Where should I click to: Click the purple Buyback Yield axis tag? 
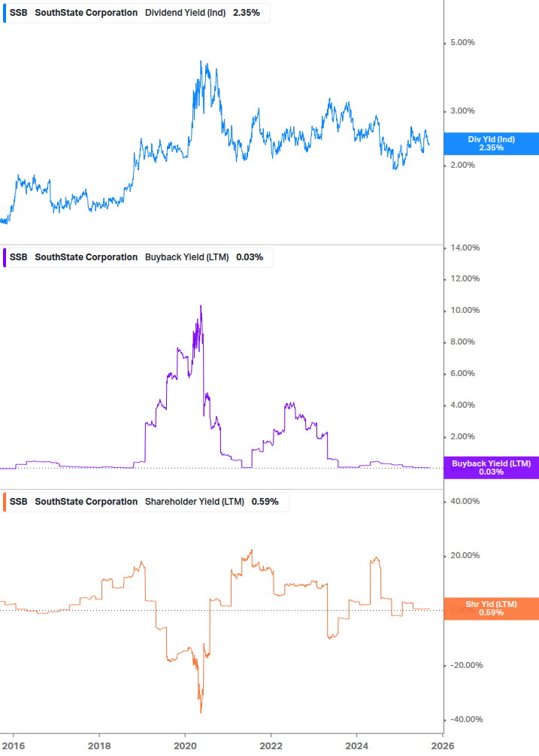pos(491,468)
